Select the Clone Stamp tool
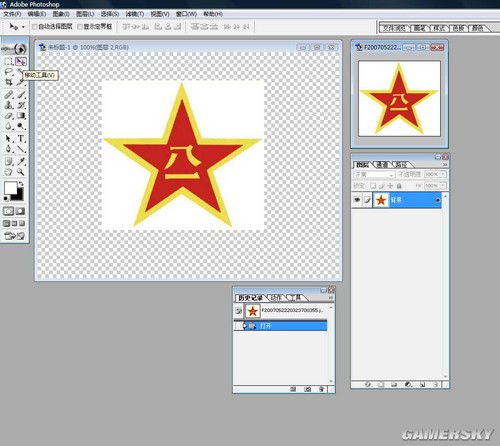This screenshot has width=500, height=446. tap(8, 105)
